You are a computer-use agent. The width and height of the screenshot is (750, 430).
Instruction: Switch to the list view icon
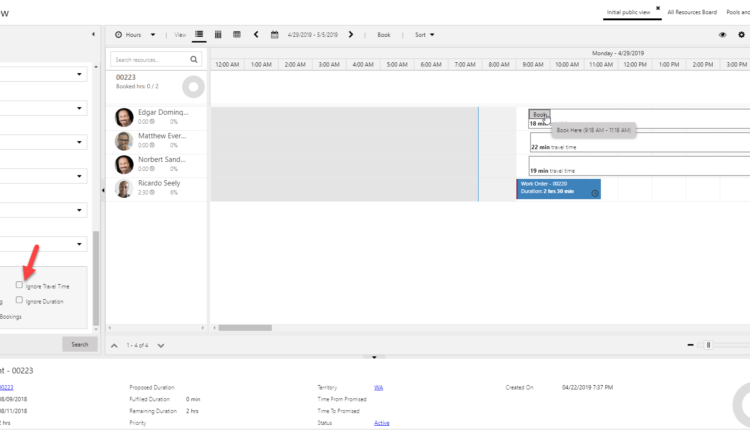(200, 34)
